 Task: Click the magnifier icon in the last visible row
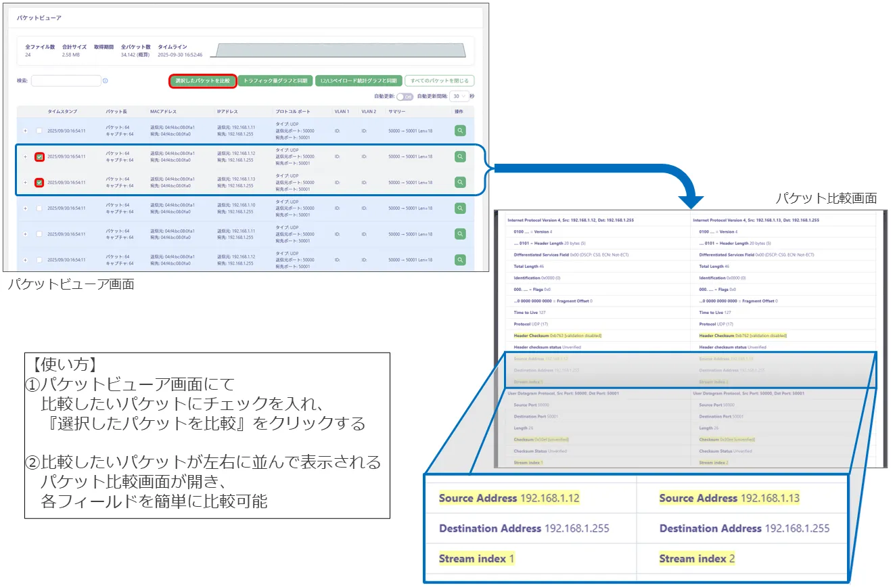click(460, 260)
